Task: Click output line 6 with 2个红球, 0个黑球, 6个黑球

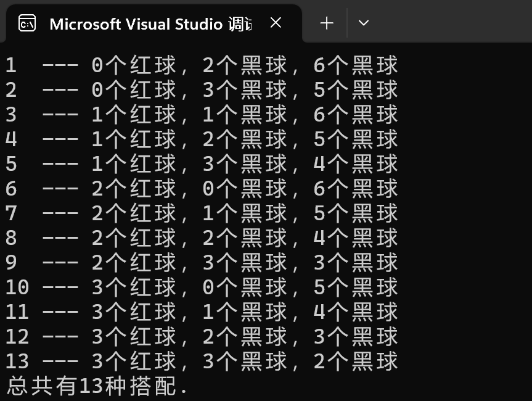Action: [202, 188]
